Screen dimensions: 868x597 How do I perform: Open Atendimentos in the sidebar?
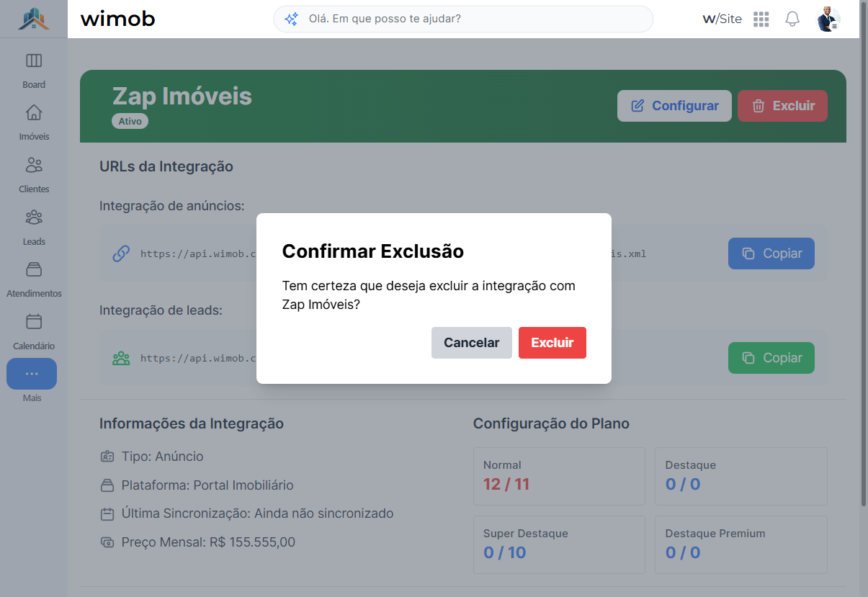[x=34, y=279]
